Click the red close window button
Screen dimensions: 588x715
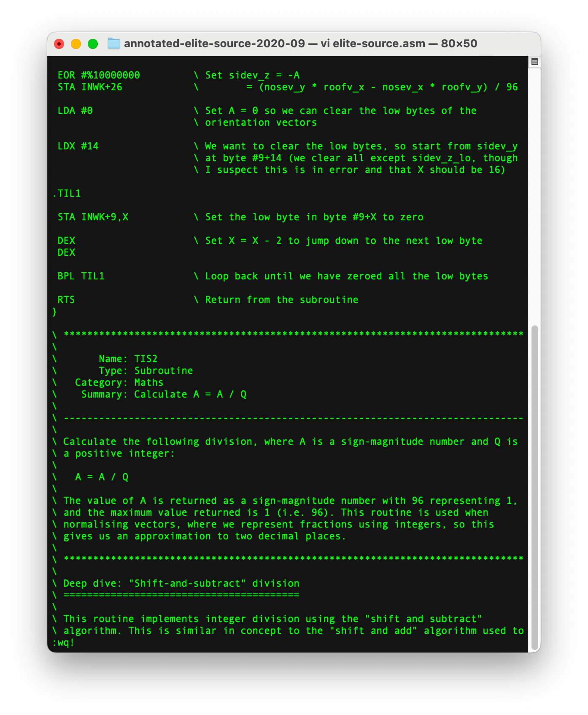coord(59,44)
